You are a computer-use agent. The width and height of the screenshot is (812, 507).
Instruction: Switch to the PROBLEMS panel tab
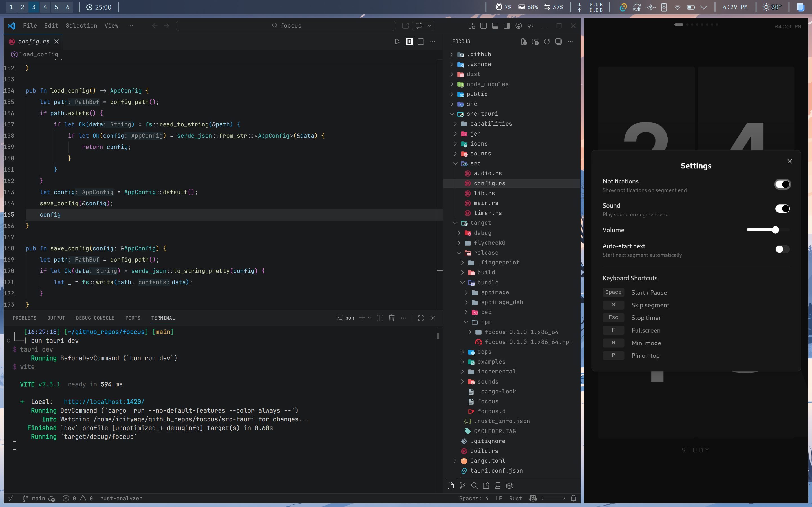click(25, 318)
